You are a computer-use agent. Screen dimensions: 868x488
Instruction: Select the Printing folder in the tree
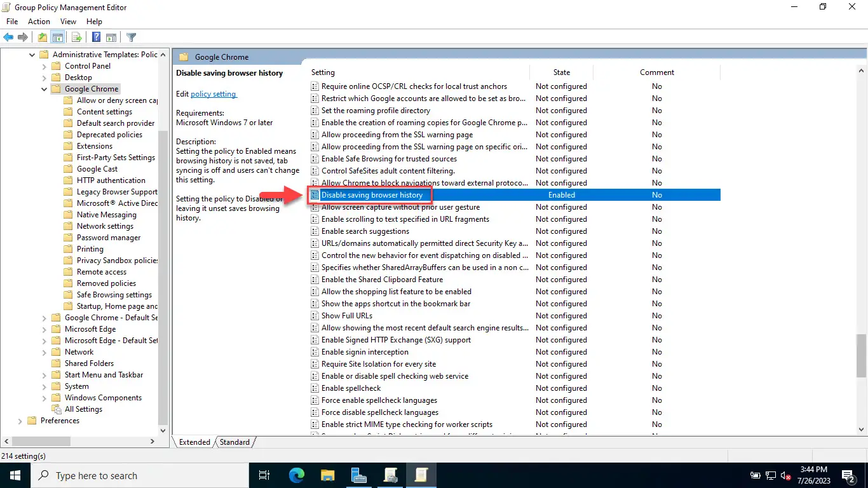point(90,249)
